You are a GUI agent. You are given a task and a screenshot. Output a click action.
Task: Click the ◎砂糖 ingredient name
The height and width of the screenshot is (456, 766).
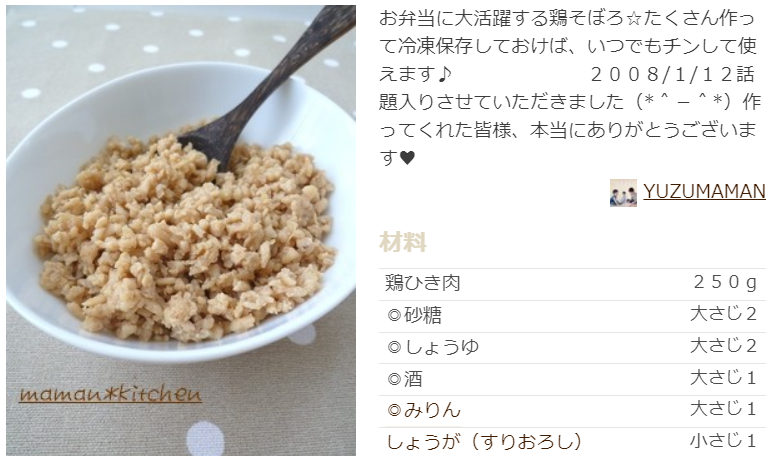pos(414,315)
